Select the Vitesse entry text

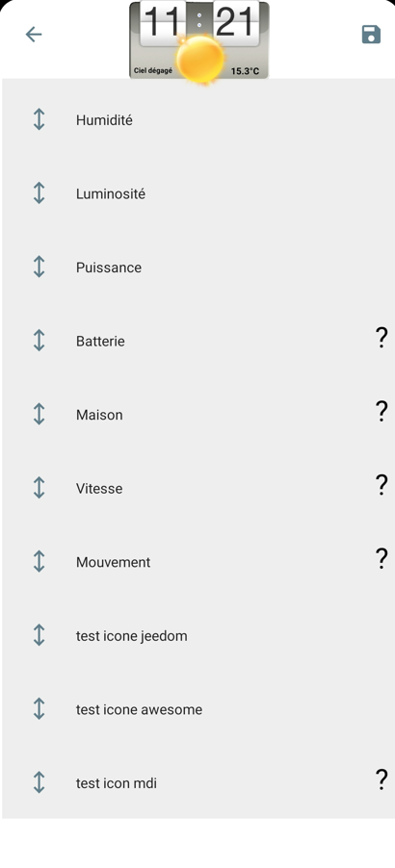pyautogui.click(x=99, y=488)
